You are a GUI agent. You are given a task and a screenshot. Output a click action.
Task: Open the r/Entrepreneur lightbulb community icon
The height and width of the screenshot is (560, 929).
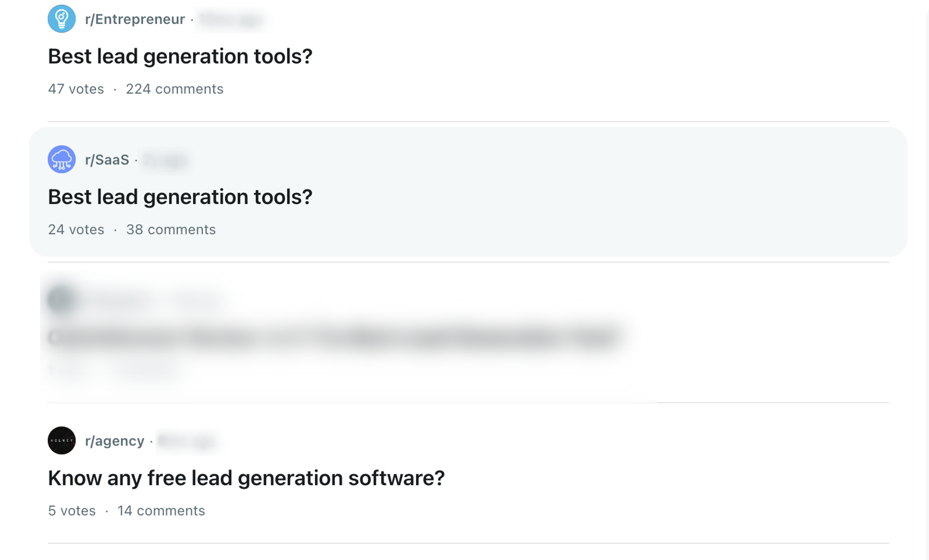pyautogui.click(x=61, y=18)
